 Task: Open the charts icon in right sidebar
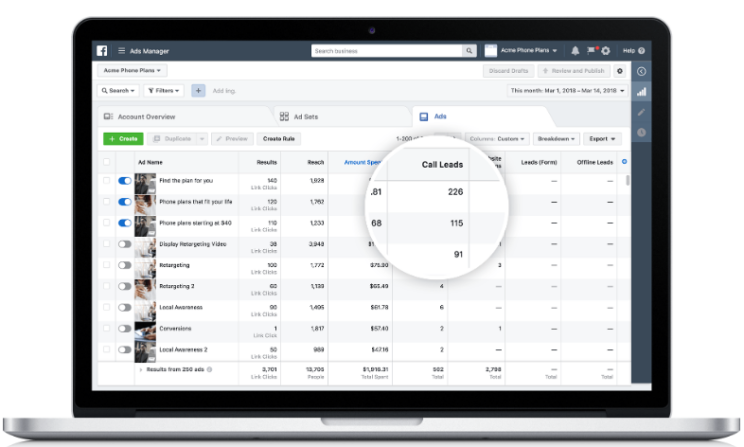point(641,91)
